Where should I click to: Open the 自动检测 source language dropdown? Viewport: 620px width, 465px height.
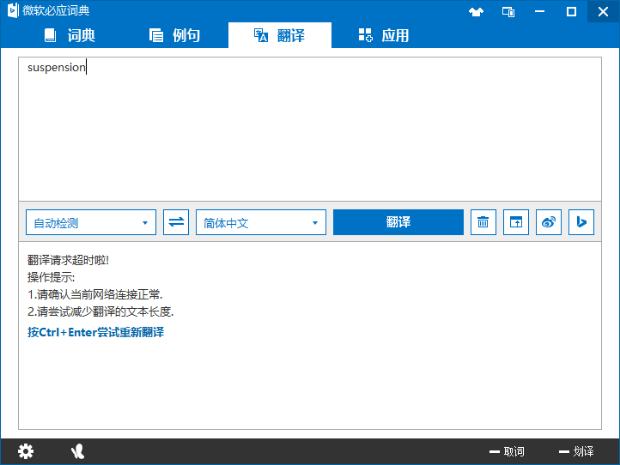pos(91,222)
